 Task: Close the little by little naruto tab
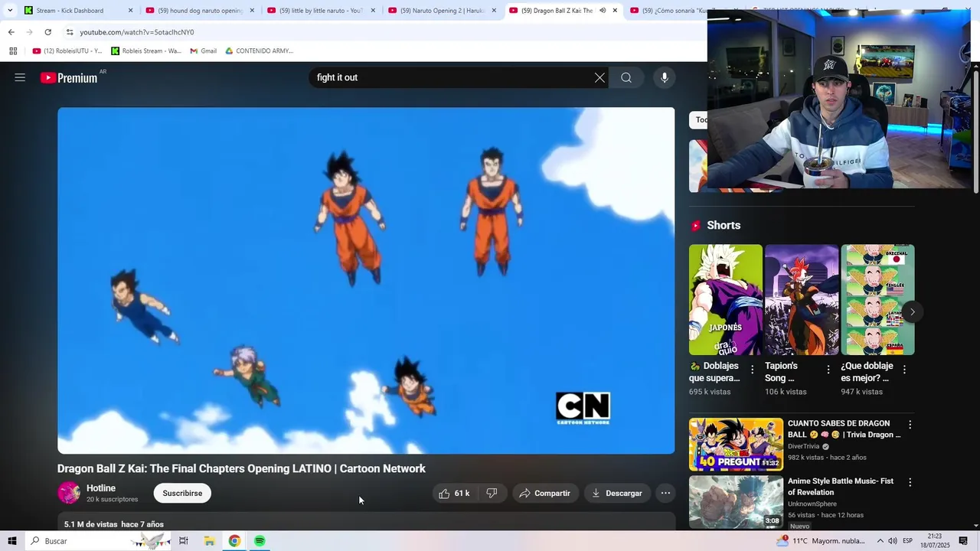[373, 11]
